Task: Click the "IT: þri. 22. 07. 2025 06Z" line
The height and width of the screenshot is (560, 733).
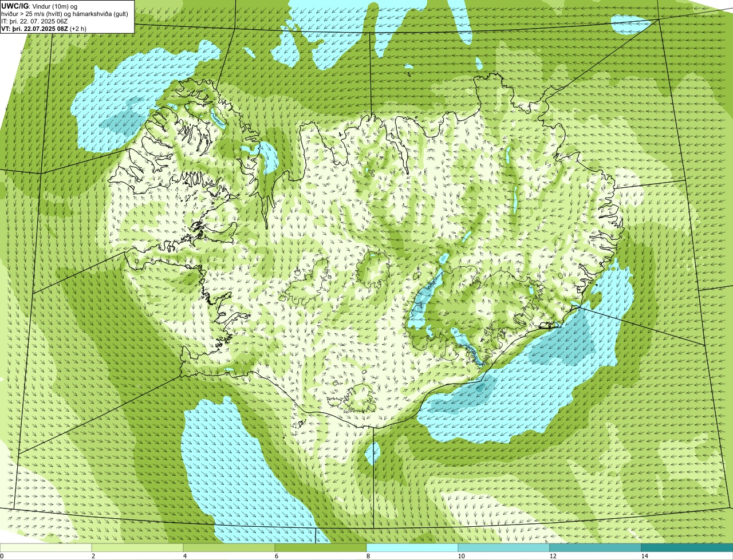Action: [34, 21]
